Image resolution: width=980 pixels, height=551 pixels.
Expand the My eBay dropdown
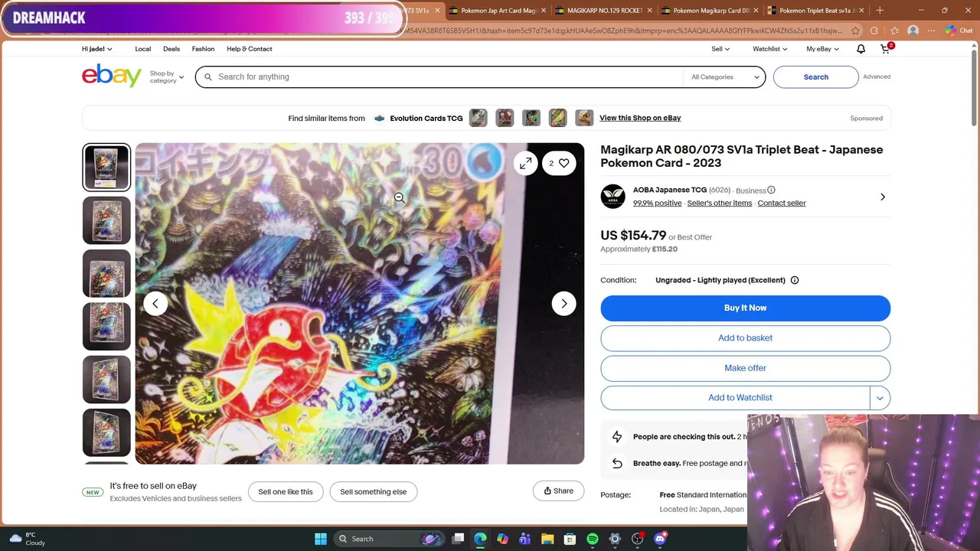point(822,49)
